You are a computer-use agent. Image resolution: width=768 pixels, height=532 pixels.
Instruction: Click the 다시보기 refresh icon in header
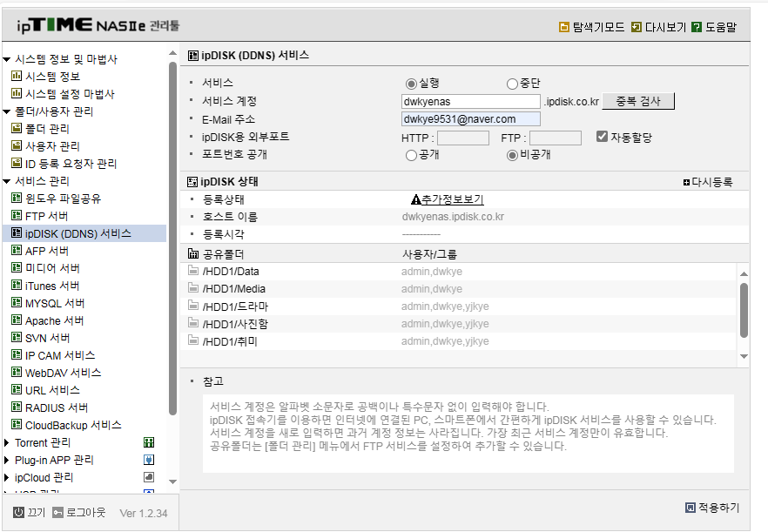point(637,27)
